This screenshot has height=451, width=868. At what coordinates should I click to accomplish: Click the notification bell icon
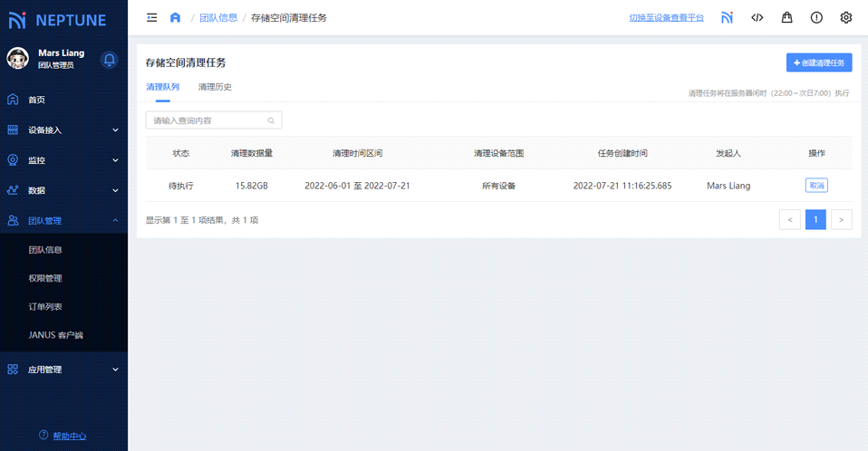click(109, 60)
